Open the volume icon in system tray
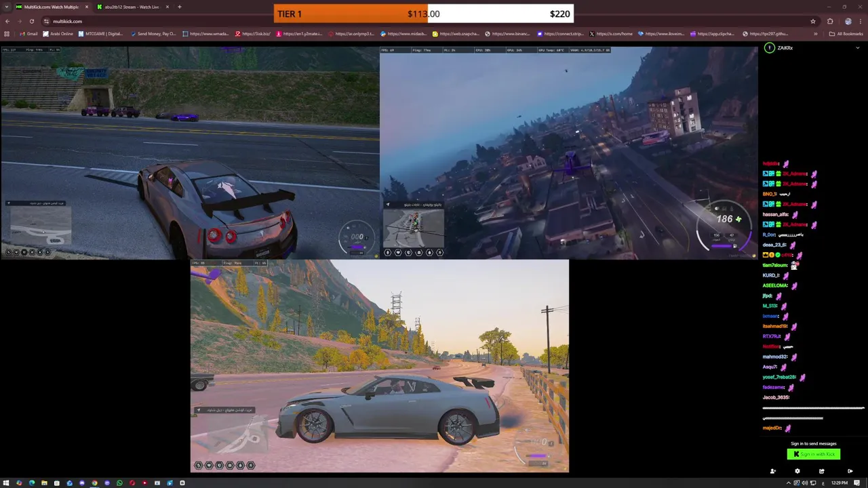Image resolution: width=868 pixels, height=488 pixels. pos(805,483)
